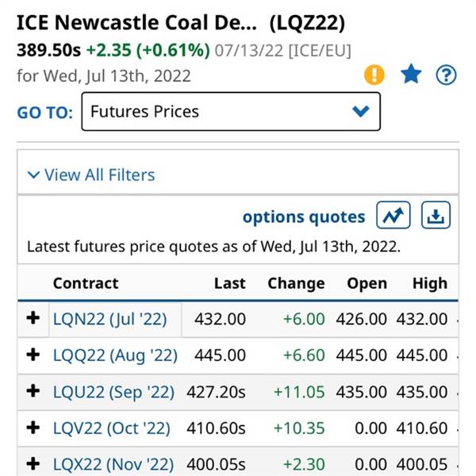Screen dimensions: 476x476
Task: Expand View All Filters
Action: click(91, 175)
